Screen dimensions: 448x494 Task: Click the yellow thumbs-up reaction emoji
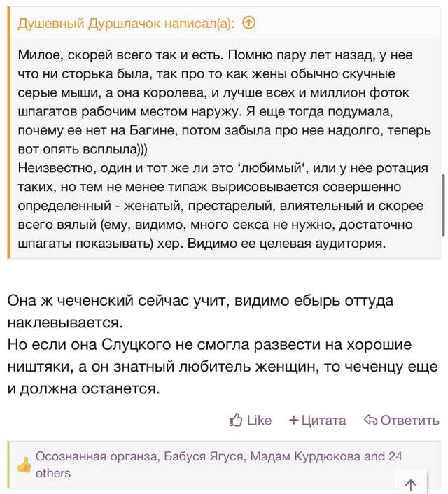(24, 465)
